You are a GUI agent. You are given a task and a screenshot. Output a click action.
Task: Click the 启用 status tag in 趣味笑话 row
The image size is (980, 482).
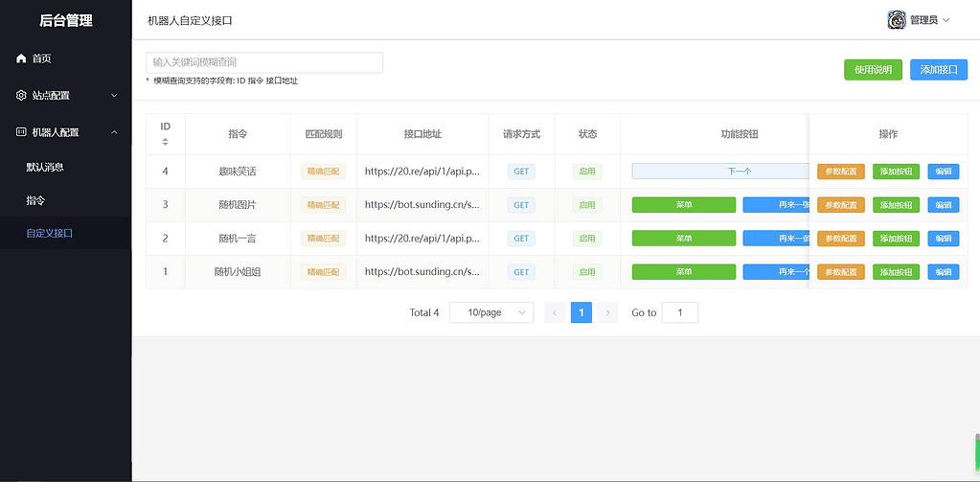click(587, 172)
